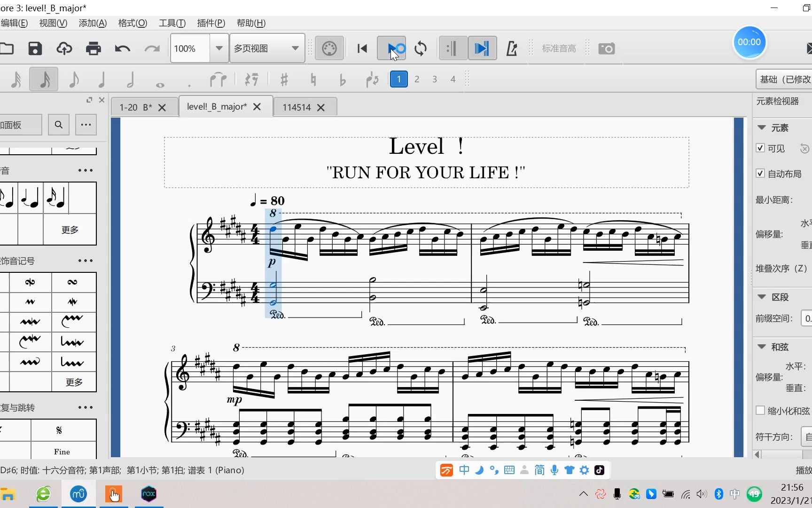Screen dimensions: 812x508
Task: Open the page view mode dropdown
Action: 267,48
